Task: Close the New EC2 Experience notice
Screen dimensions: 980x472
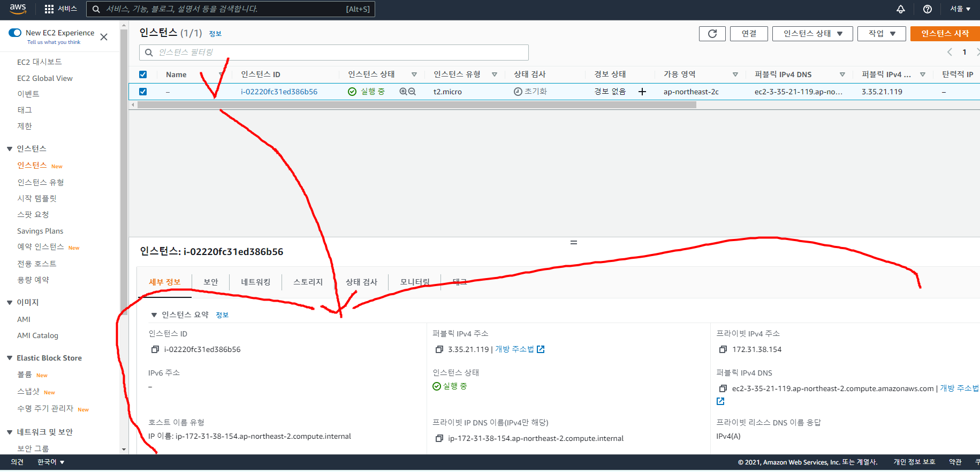Action: [x=104, y=37]
